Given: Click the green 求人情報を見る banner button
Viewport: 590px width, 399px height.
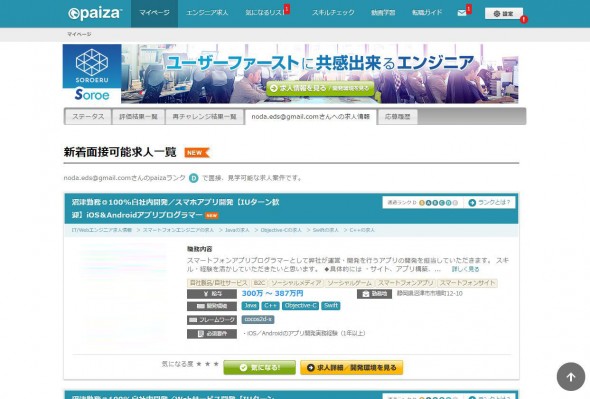Looking at the screenshot, I should tap(320, 88).
